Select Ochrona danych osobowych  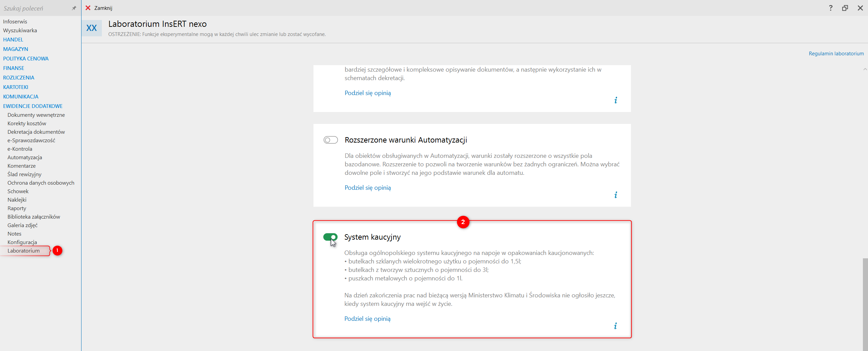[41, 183]
